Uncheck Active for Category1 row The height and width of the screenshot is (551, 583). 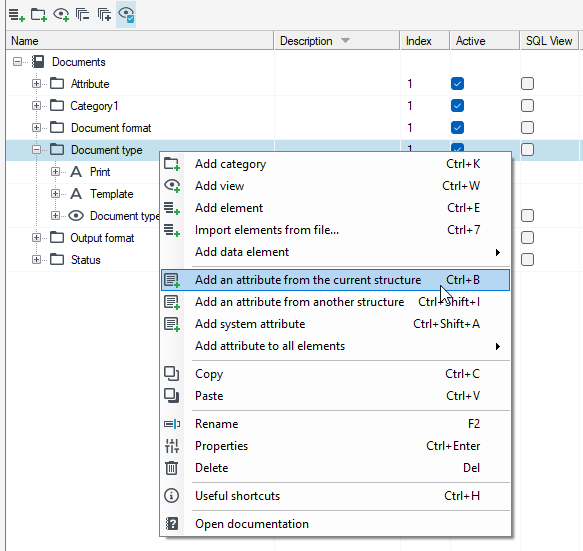pyautogui.click(x=457, y=106)
